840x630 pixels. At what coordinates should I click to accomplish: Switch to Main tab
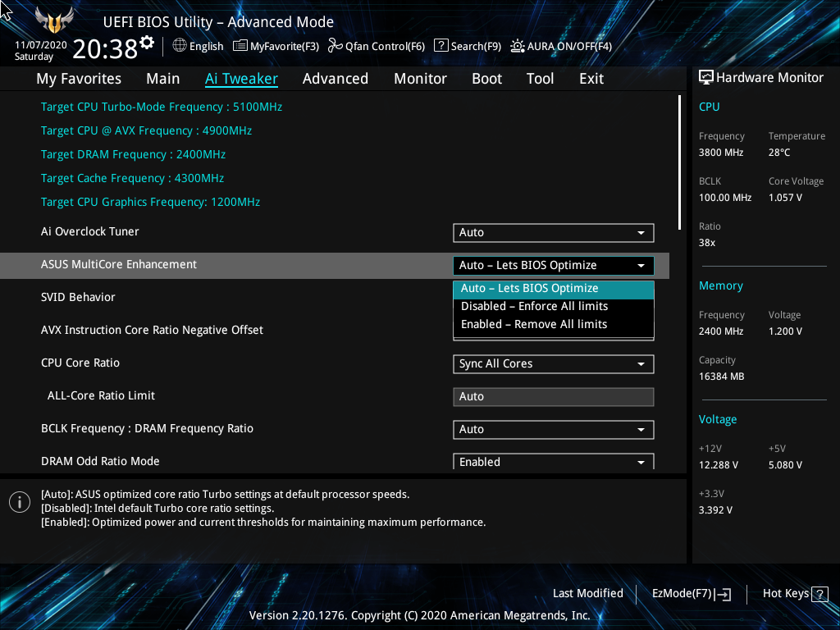pyautogui.click(x=163, y=79)
